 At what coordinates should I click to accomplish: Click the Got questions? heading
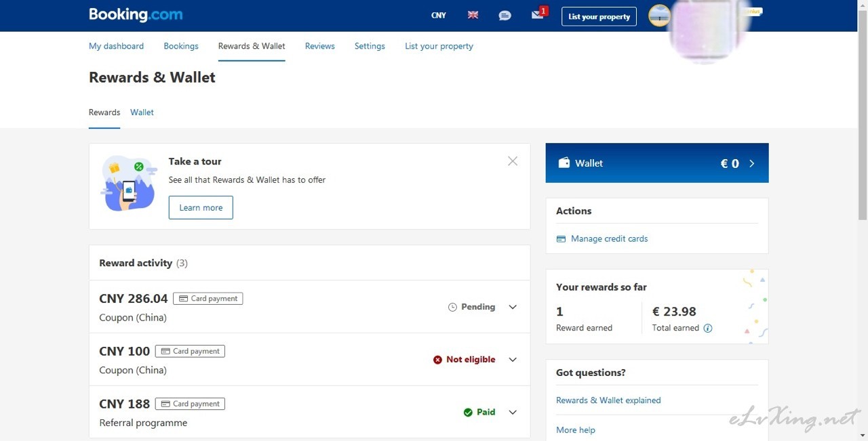click(x=591, y=373)
